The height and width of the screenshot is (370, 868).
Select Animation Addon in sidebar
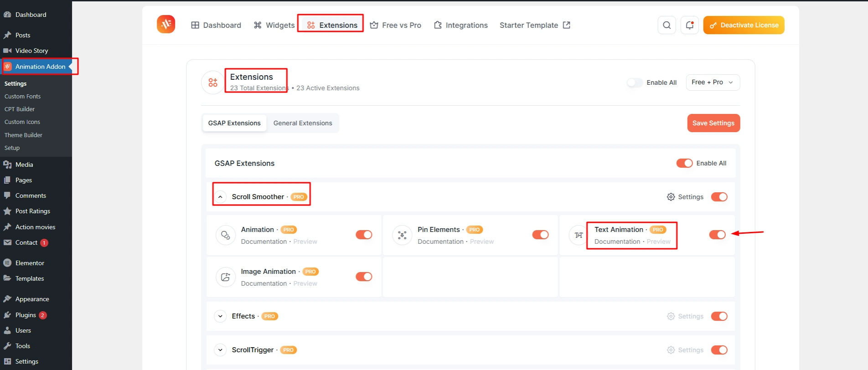coord(36,67)
